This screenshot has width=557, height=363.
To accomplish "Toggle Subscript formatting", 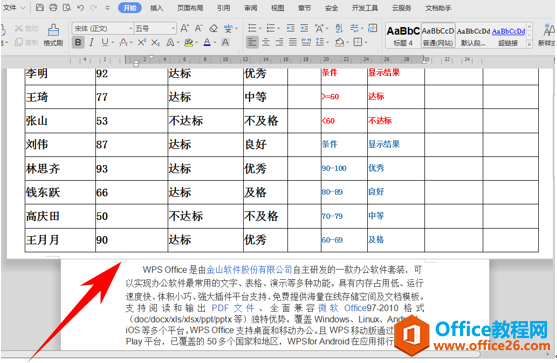I will click(155, 43).
